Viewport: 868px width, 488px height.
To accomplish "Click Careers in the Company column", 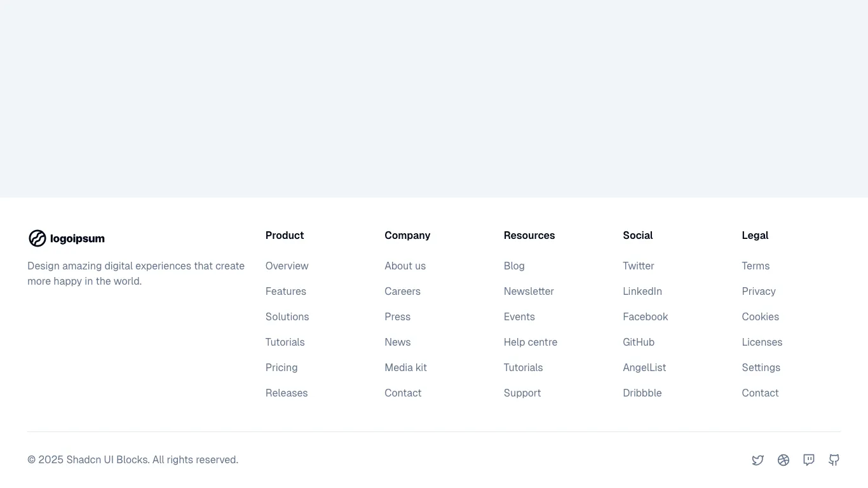I will (x=402, y=291).
